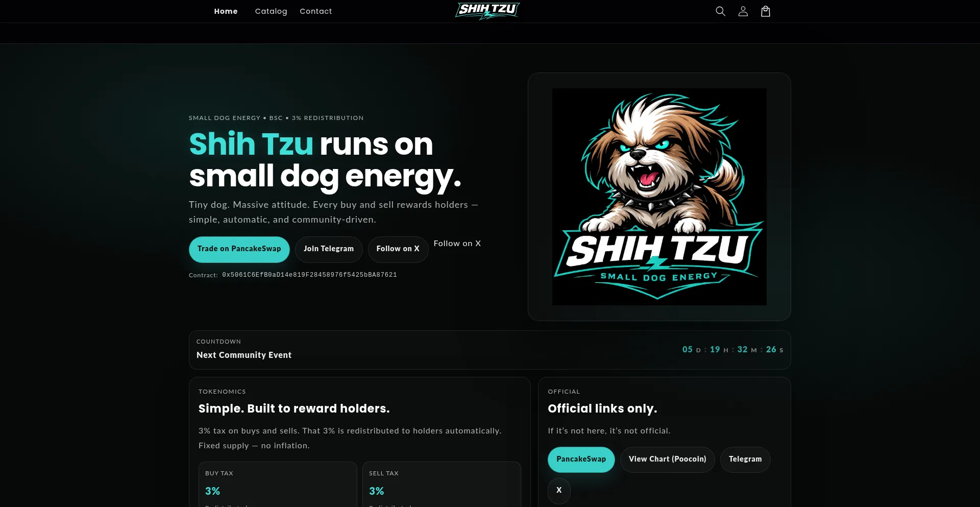Click the OFFICIAL label above Official links only

pos(564,392)
